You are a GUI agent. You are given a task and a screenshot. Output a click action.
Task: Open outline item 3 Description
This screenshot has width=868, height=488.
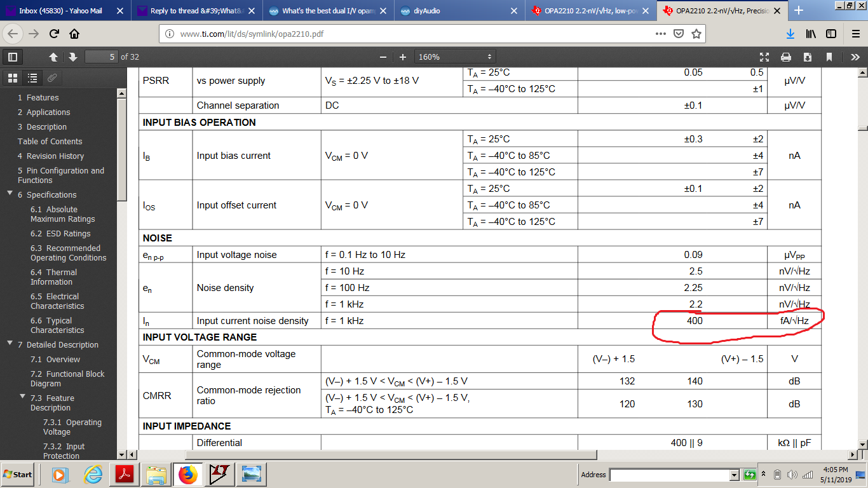[x=42, y=127]
